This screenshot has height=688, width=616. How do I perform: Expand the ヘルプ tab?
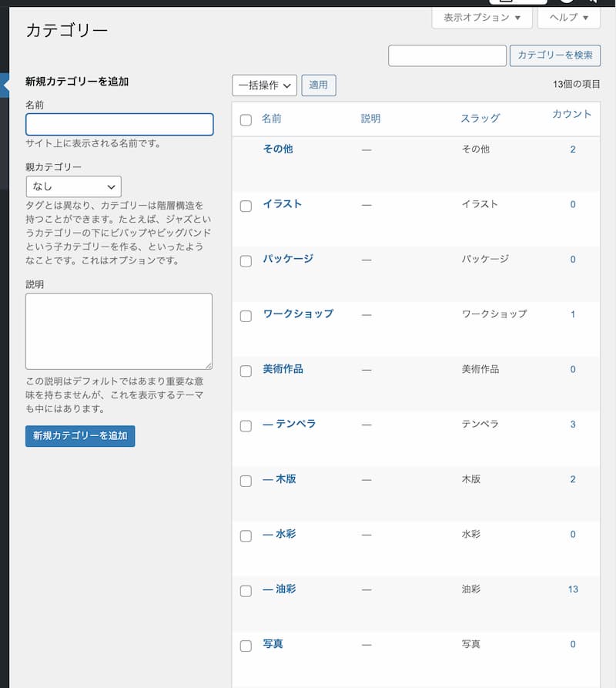point(568,17)
